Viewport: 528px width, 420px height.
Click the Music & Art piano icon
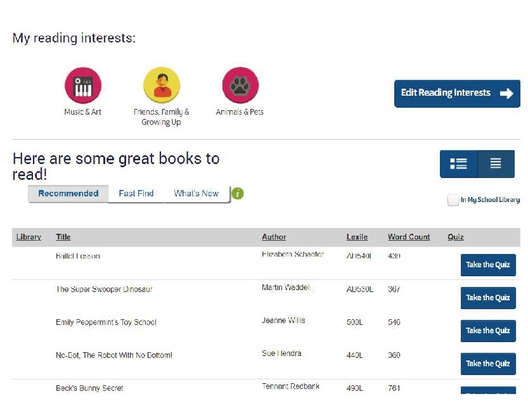83,86
